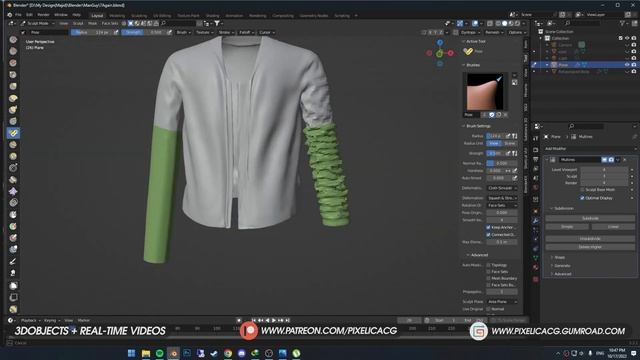Open the Object Data properties tab
The height and width of the screenshot is (360, 640).
536,258
